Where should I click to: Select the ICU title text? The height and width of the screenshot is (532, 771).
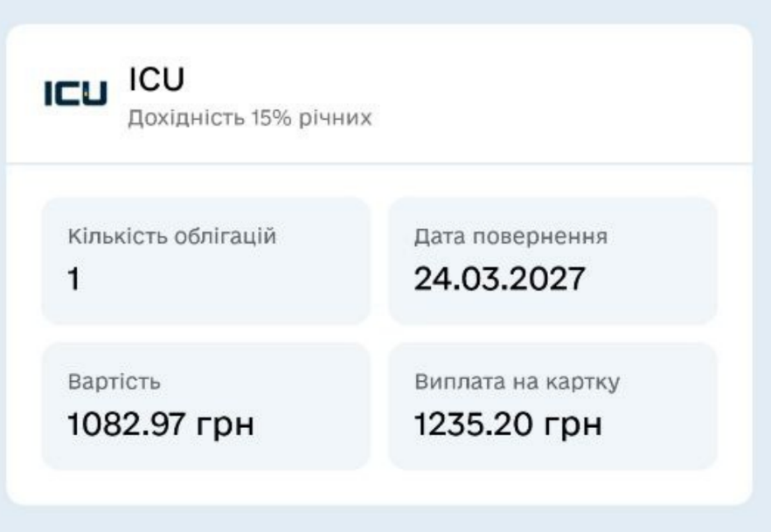pyautogui.click(x=153, y=79)
